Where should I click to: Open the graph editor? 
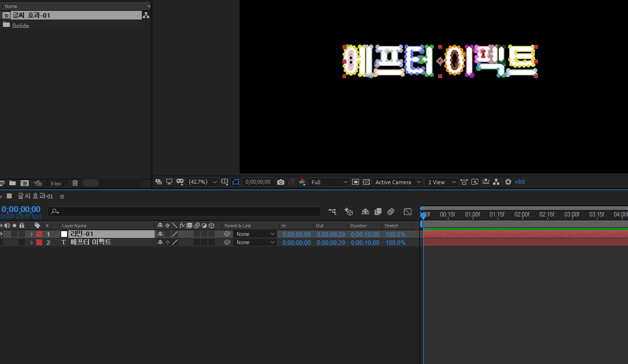click(x=407, y=212)
